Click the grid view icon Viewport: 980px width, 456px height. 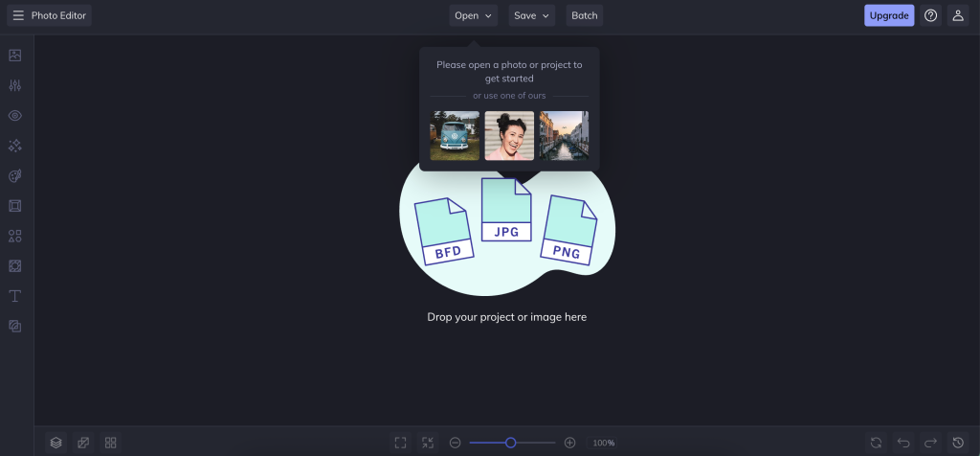111,443
